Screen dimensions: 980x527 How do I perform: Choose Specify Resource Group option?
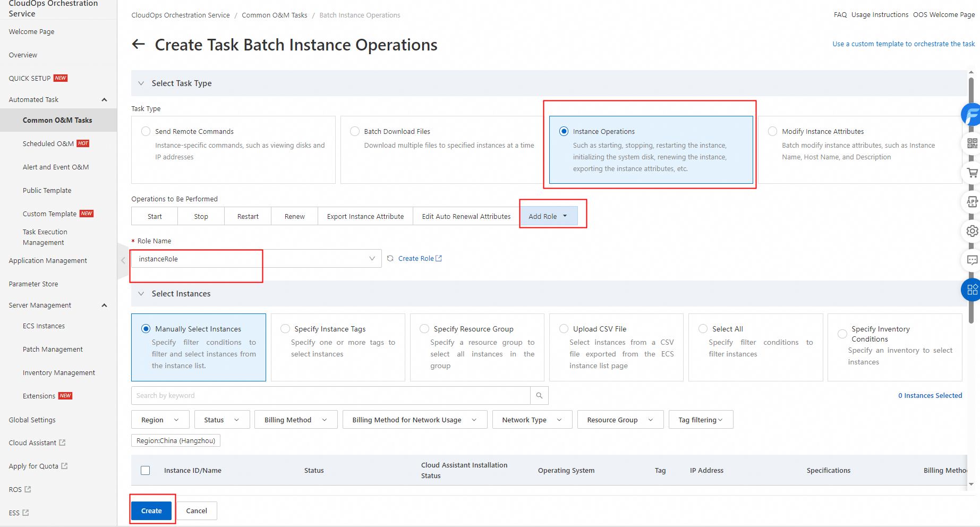[477, 347]
